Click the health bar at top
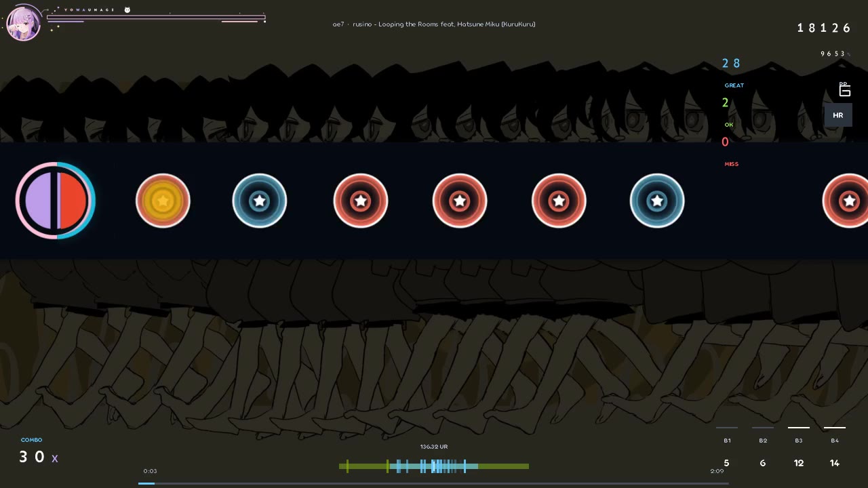The height and width of the screenshot is (488, 868). (x=156, y=18)
